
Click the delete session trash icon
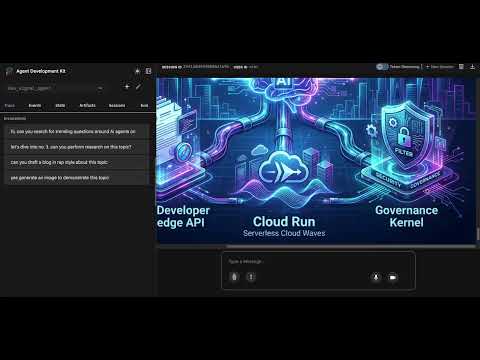[461, 67]
